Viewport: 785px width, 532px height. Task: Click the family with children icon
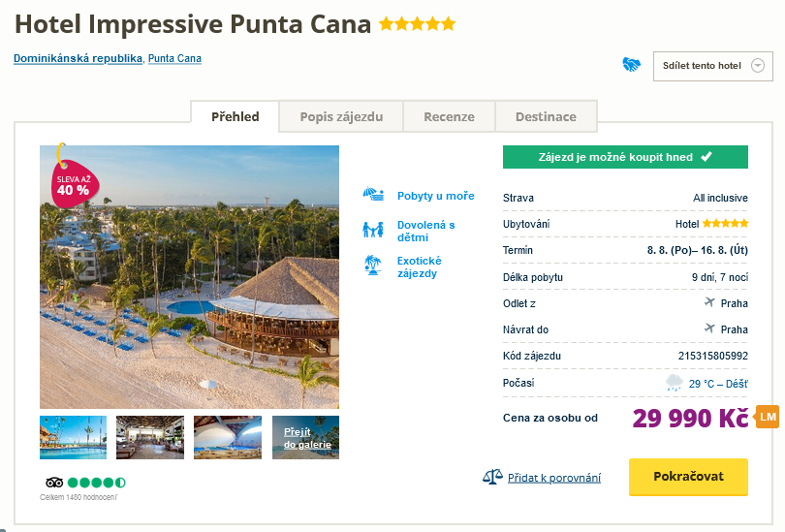click(x=372, y=231)
